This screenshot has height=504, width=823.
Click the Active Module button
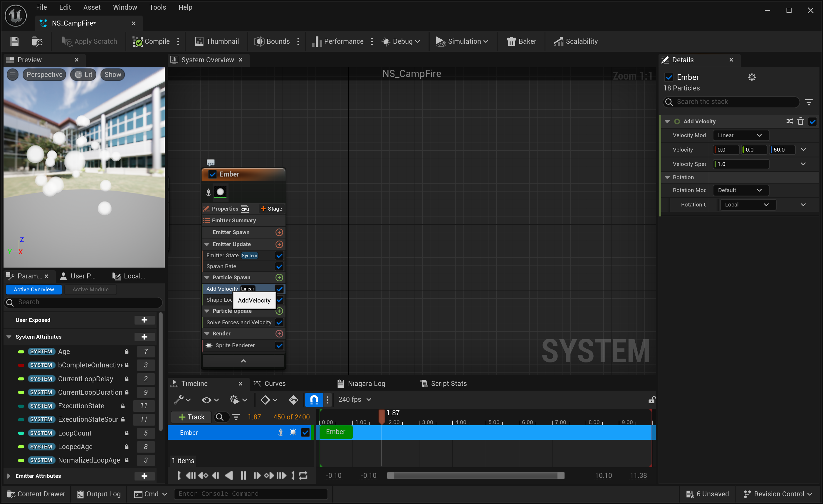pos(90,289)
